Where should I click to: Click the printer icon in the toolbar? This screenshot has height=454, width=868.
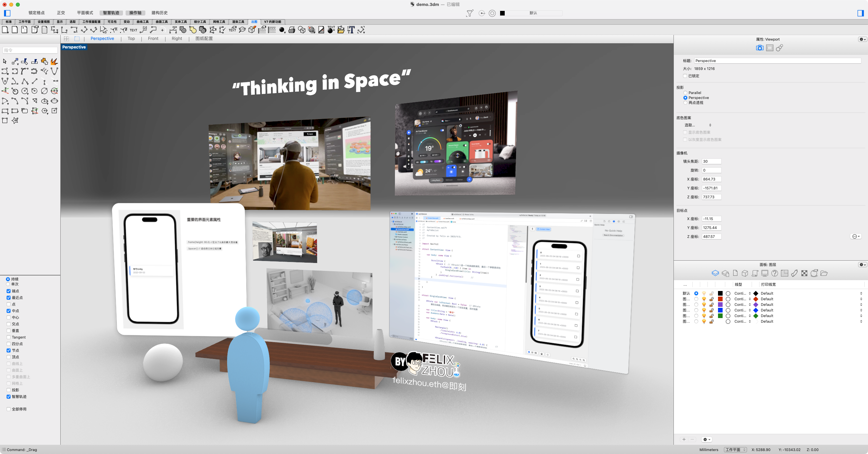(x=292, y=30)
